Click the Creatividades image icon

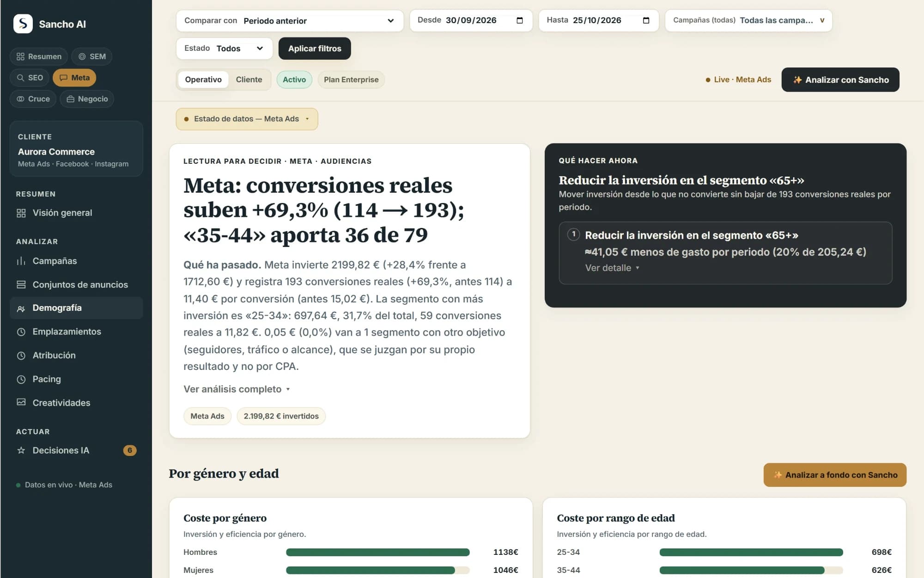point(21,402)
